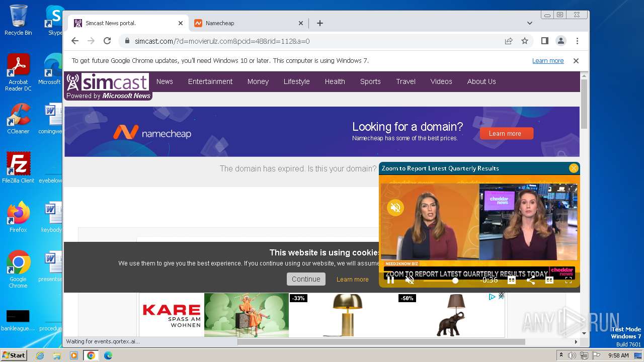Open the cookie notice Learn more link
This screenshot has height=362, width=644.
coord(353,279)
